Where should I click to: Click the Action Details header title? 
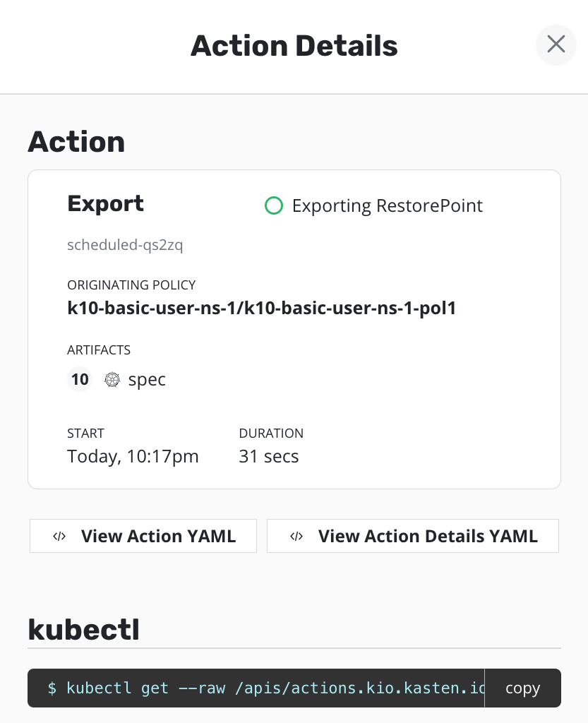tap(294, 47)
